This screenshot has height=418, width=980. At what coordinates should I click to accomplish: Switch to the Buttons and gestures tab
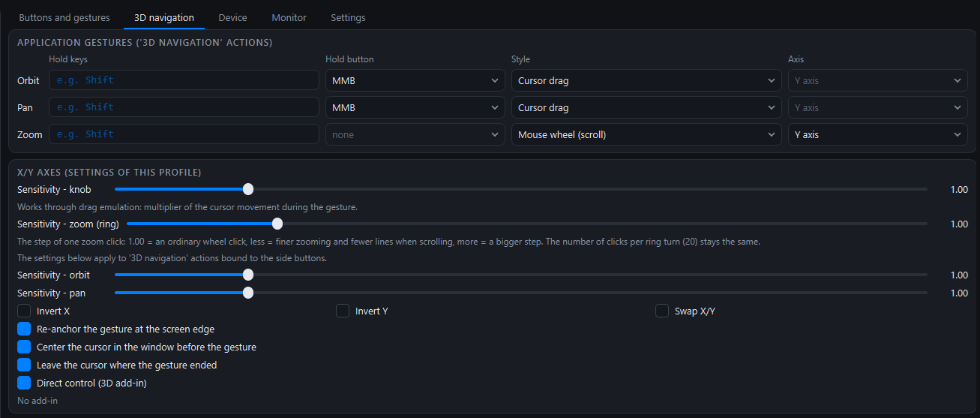pos(64,17)
